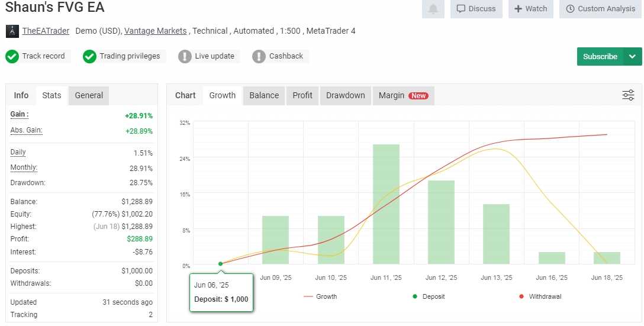Switch to the General tab
The width and height of the screenshot is (644, 326).
[x=89, y=95]
